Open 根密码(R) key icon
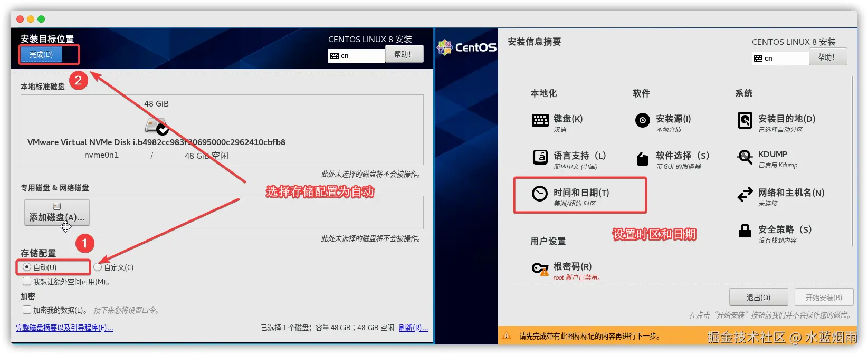Viewport: 868px width, 355px height. pyautogui.click(x=540, y=268)
